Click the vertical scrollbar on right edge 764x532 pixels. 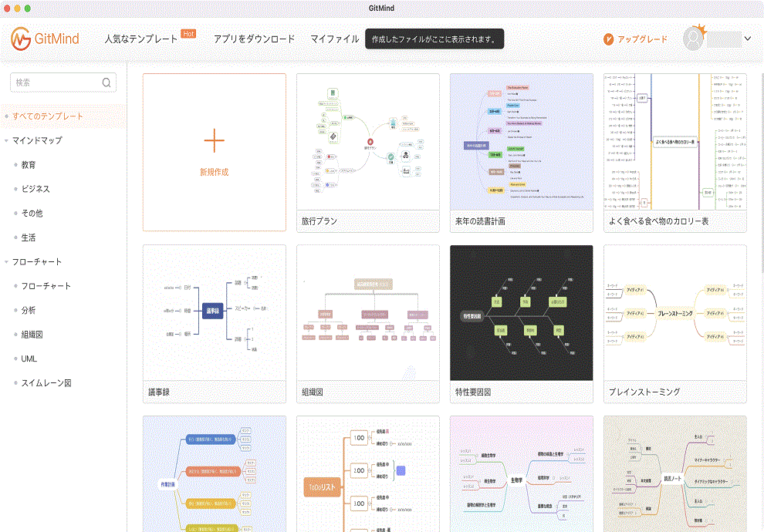click(761, 173)
